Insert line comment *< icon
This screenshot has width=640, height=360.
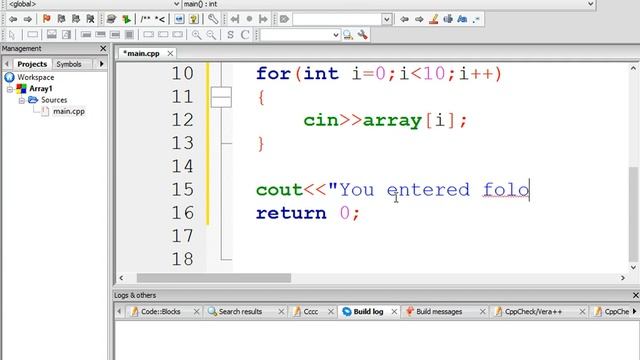click(160, 19)
